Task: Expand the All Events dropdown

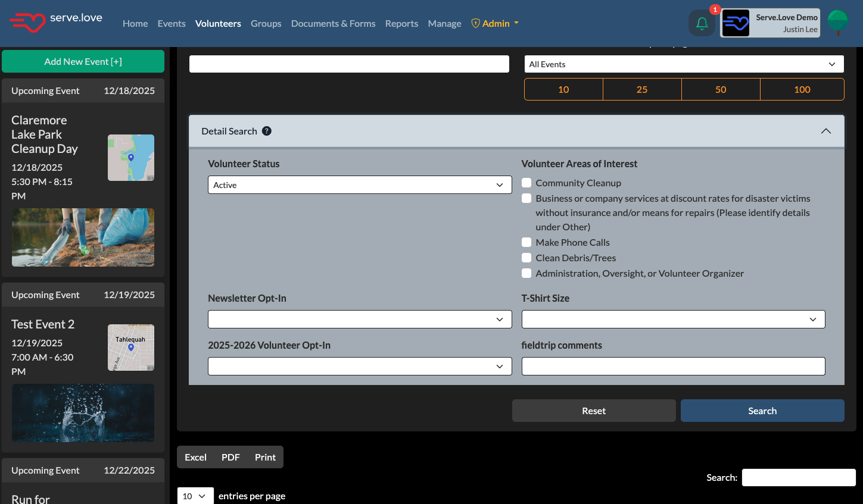Action: tap(684, 64)
